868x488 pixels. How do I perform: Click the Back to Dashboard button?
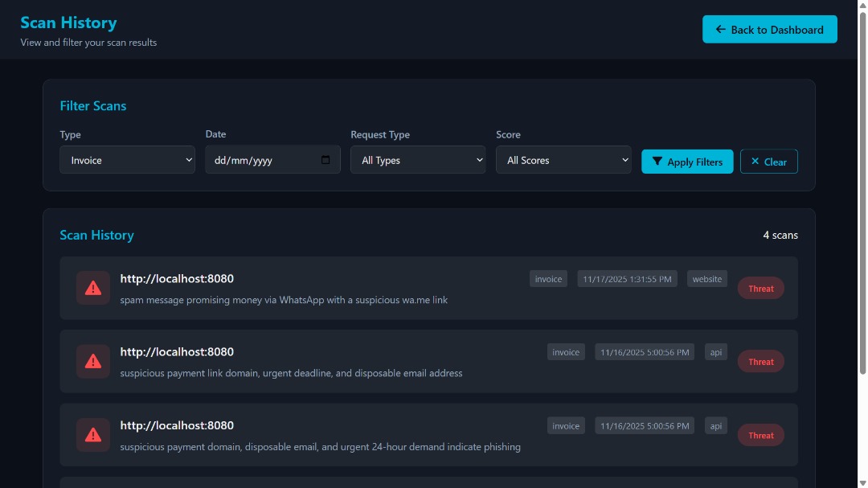pos(769,30)
